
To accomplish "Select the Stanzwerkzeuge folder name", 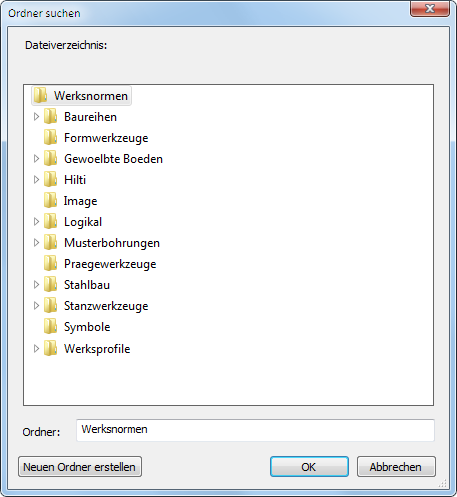I will [106, 306].
